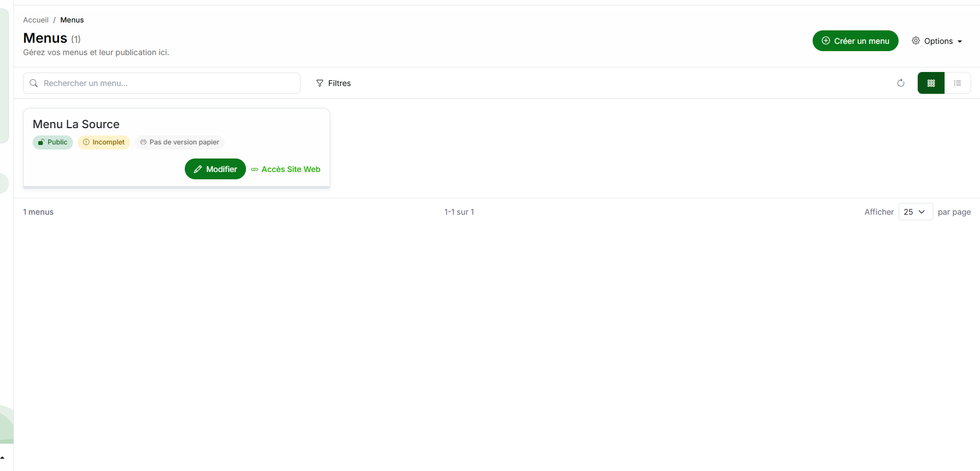
Task: Open the Accès Site Web link
Action: pos(290,169)
